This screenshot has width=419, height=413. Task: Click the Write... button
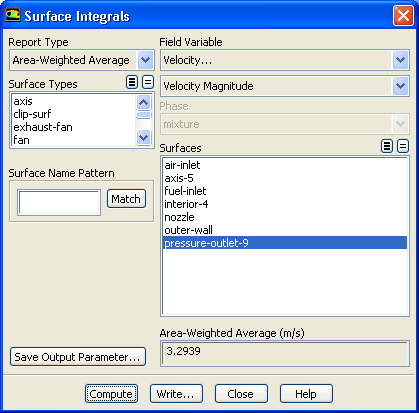pyautogui.click(x=176, y=394)
